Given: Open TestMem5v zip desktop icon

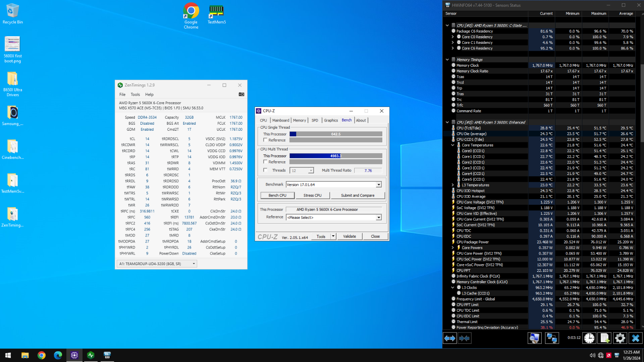Looking at the screenshot, I should (12, 183).
